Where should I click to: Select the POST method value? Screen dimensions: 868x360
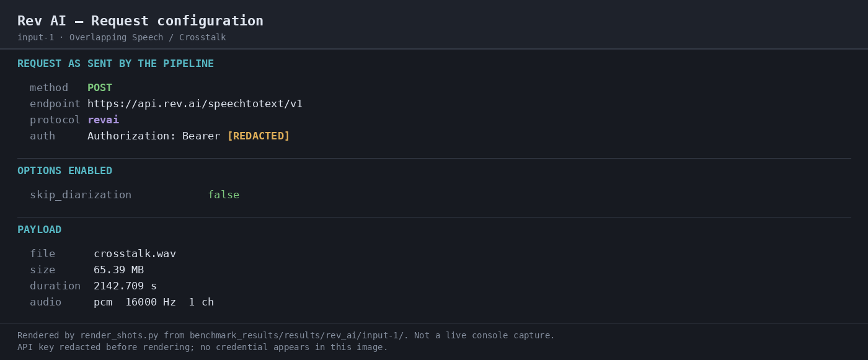[100, 87]
